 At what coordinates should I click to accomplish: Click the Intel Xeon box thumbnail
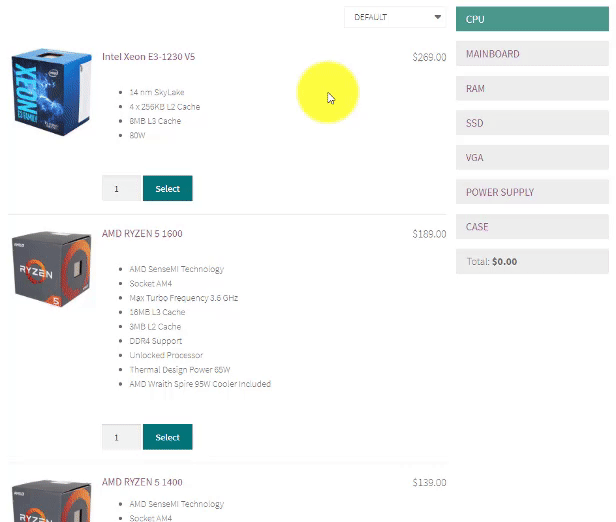pos(51,92)
